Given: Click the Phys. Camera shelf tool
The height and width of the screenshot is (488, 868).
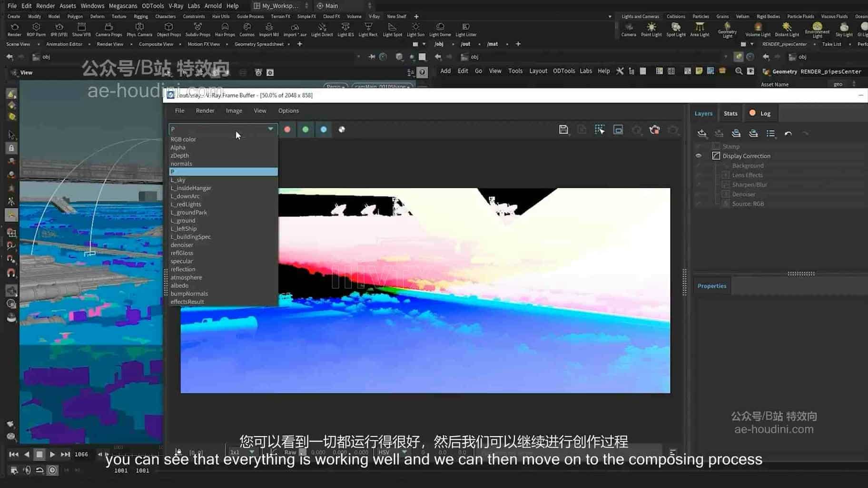Looking at the screenshot, I should (139, 30).
